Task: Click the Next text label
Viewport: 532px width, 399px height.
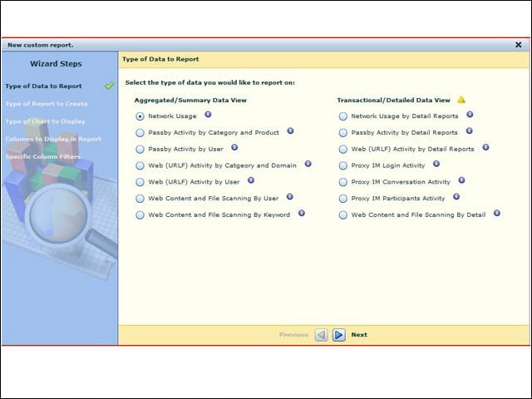Action: coord(359,335)
